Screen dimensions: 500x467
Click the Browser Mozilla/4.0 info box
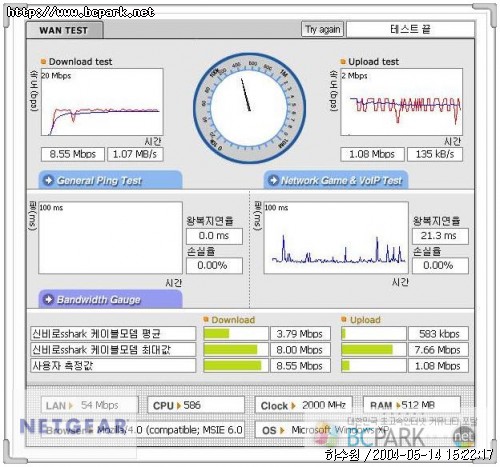(143, 430)
